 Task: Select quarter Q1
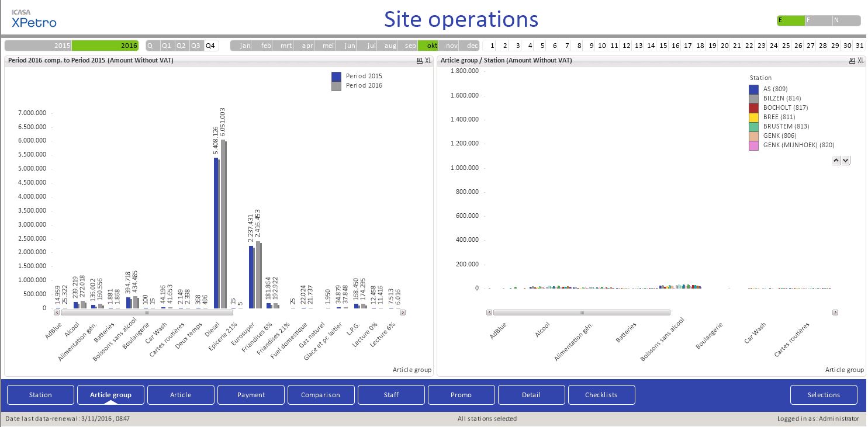[x=167, y=46]
